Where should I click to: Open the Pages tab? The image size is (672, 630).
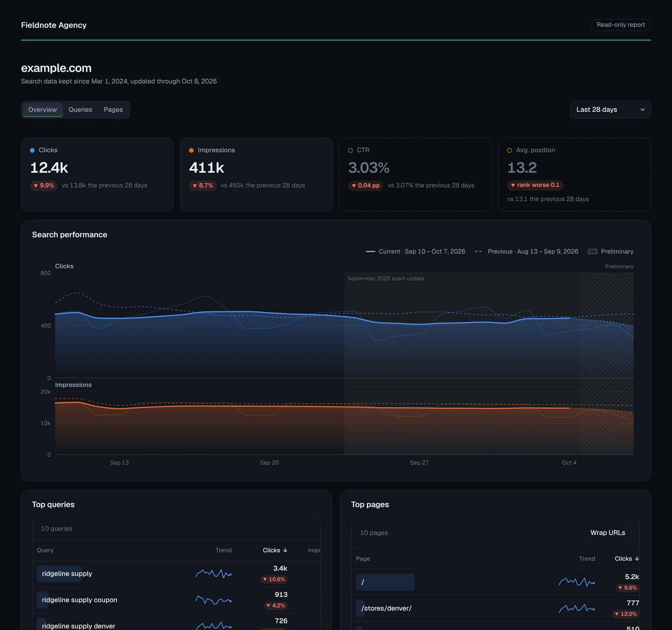point(113,110)
